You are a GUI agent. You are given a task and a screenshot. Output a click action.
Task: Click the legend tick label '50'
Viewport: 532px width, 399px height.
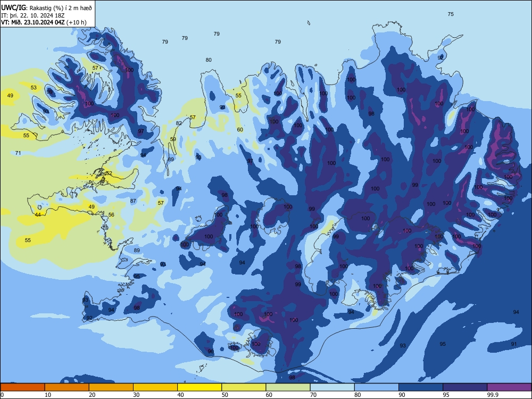pyautogui.click(x=225, y=395)
